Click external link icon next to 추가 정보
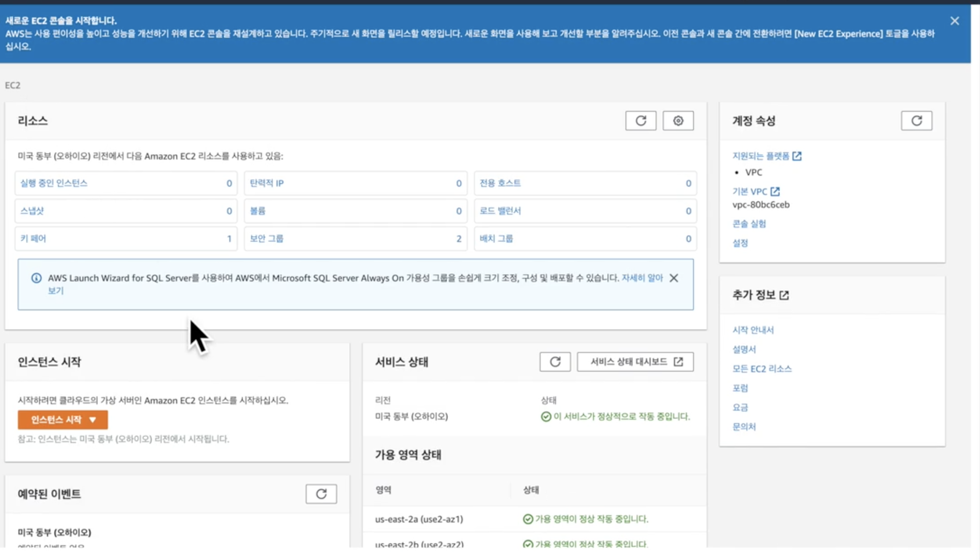 click(x=784, y=295)
